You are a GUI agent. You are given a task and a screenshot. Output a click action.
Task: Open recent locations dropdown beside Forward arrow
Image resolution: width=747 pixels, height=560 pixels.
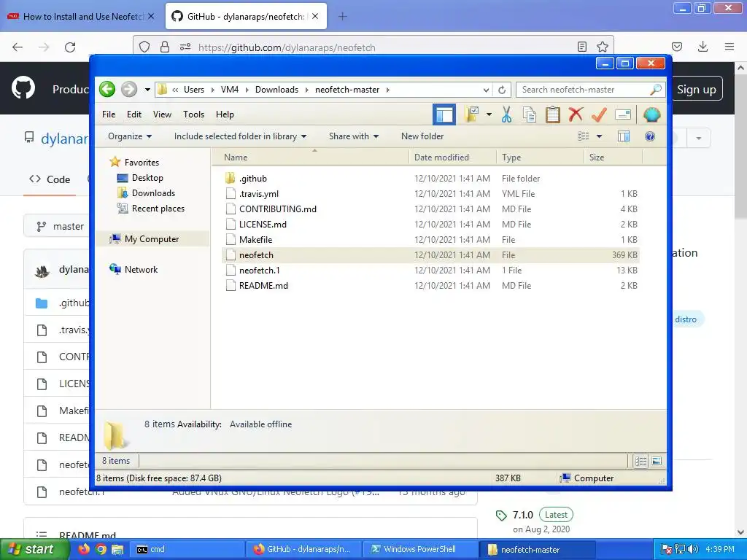pyautogui.click(x=147, y=90)
